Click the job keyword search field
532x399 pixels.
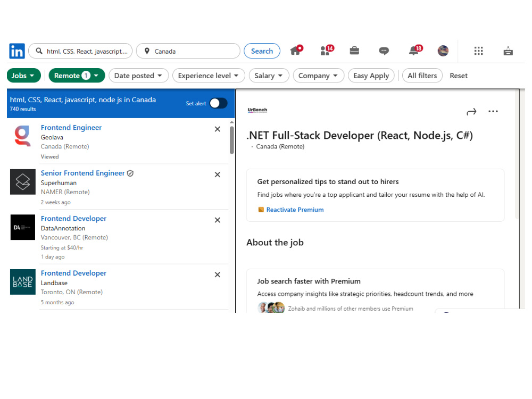(80, 51)
